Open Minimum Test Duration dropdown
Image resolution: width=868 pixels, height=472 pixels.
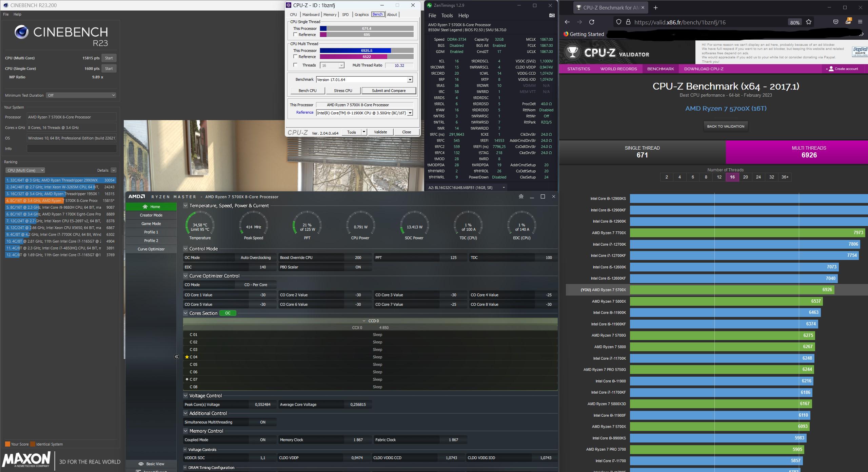[x=81, y=95]
